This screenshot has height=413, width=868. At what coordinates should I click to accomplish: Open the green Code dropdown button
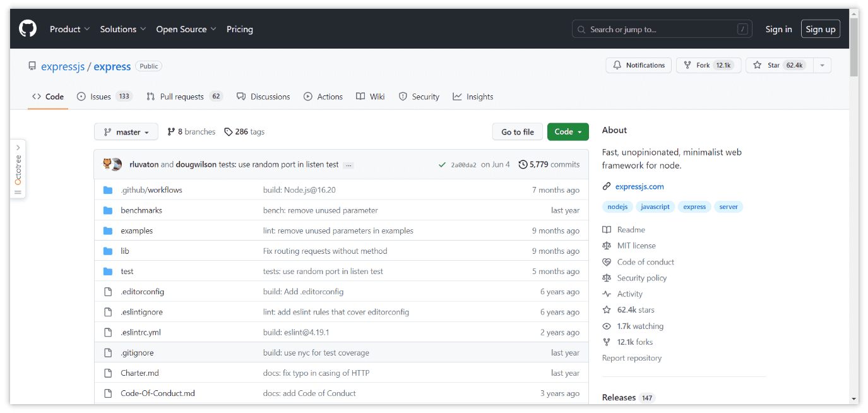coord(568,131)
